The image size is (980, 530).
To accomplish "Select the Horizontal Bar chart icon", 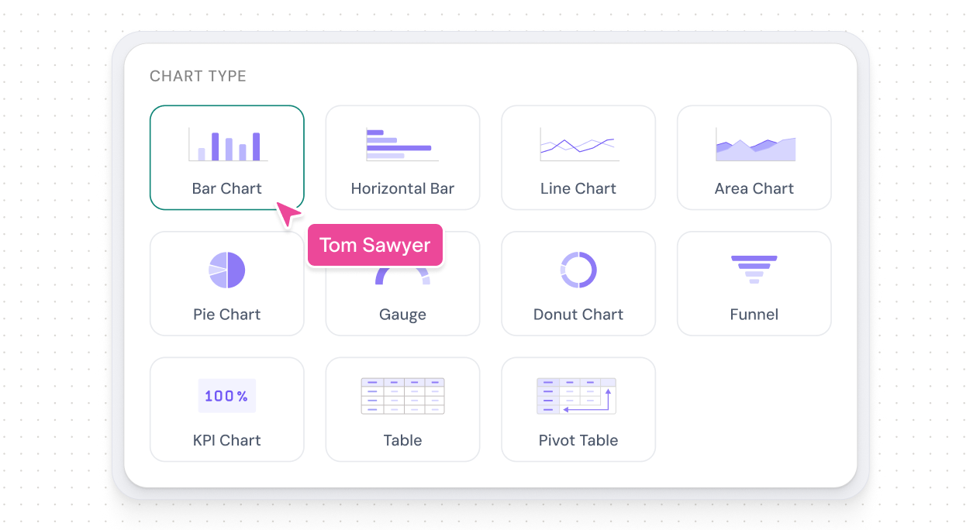I will [x=402, y=145].
